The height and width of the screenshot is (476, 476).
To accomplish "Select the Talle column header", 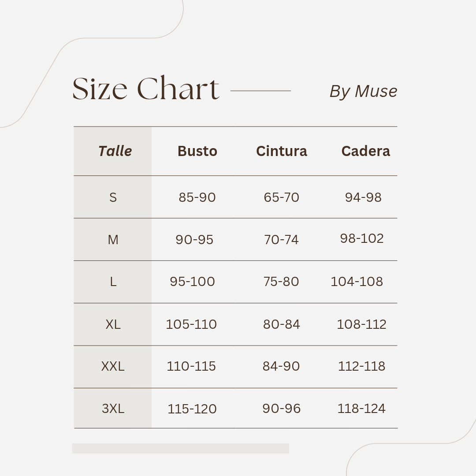I will click(115, 151).
